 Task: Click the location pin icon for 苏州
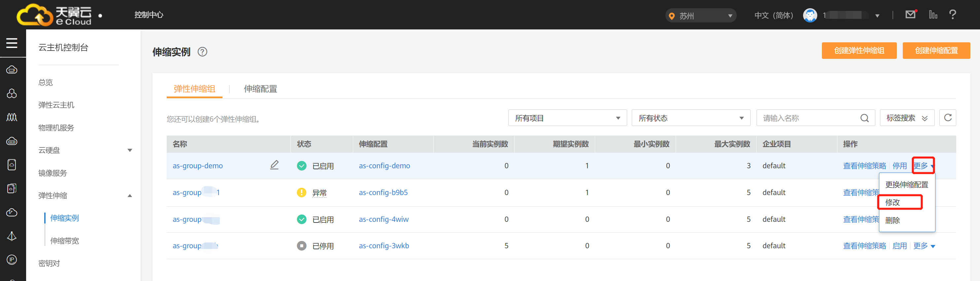pos(671,16)
